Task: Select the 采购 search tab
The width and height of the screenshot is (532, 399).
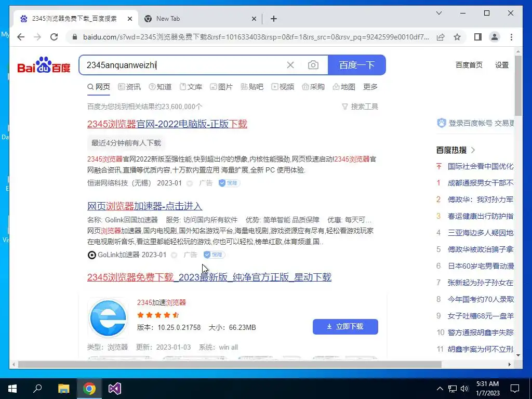Action: (x=313, y=87)
